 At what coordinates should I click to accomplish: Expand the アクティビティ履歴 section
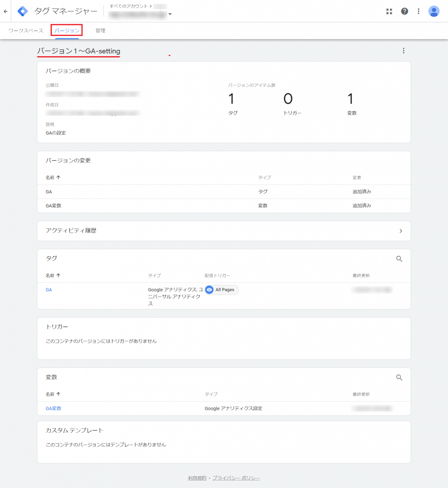[x=400, y=231]
